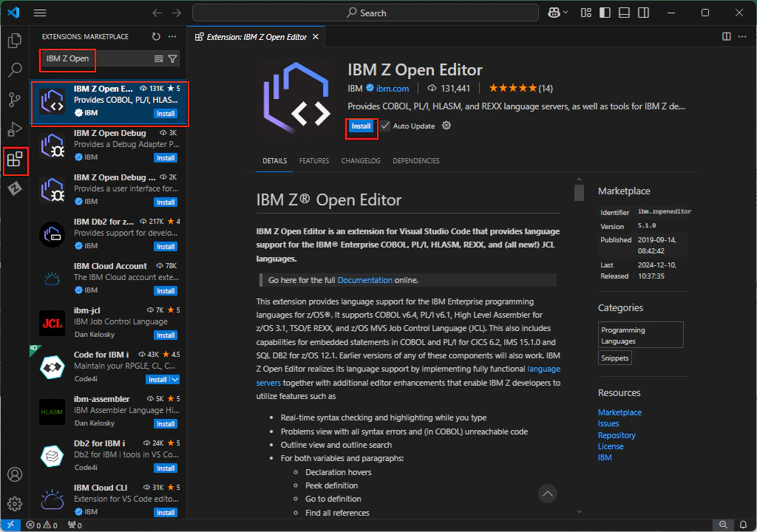
Task: Install the IBM Cloud Account extension
Action: pos(166,291)
